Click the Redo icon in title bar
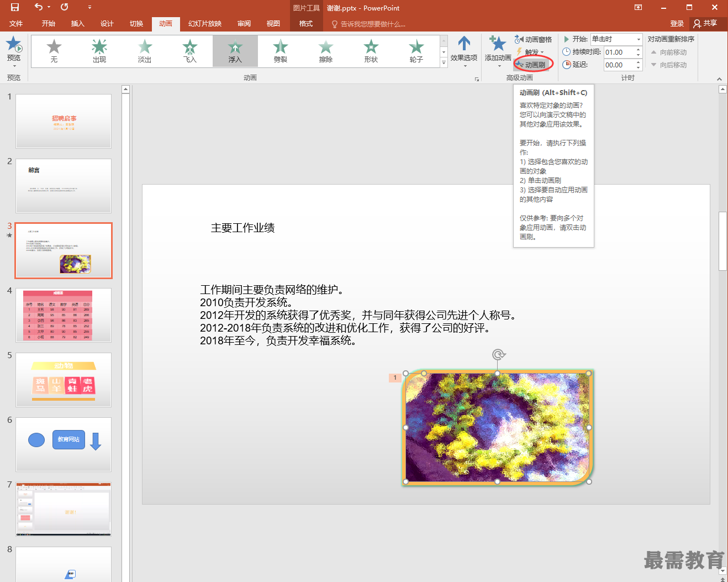This screenshot has width=728, height=582. pyautogui.click(x=64, y=7)
